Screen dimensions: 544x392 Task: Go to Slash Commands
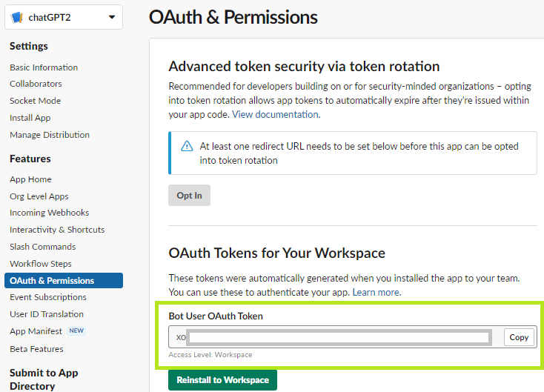click(x=42, y=247)
